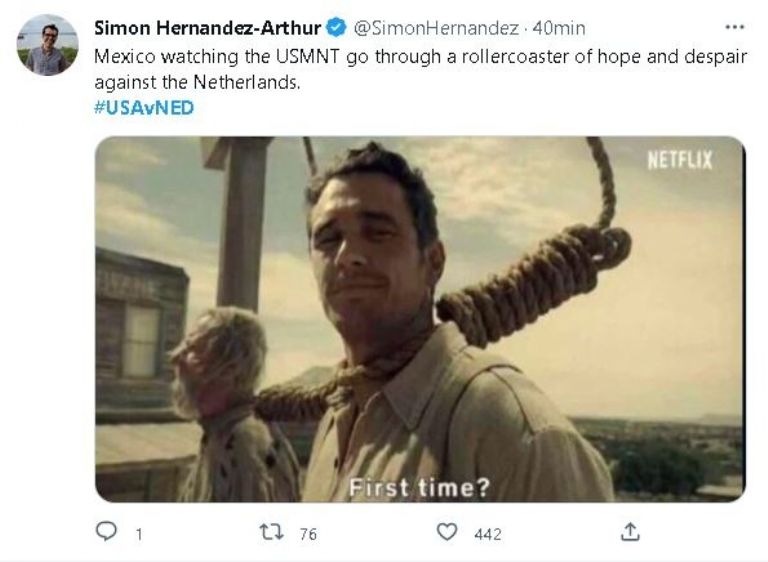Screen dimensions: 768x562
Task: Open the share icon menu
Action: click(x=629, y=533)
